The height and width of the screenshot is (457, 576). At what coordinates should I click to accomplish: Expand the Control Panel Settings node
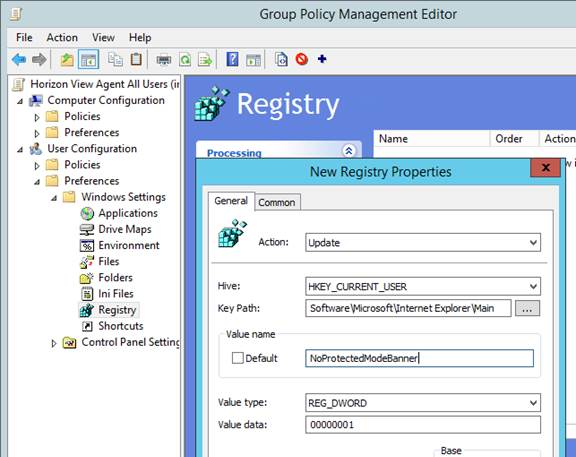click(x=54, y=343)
